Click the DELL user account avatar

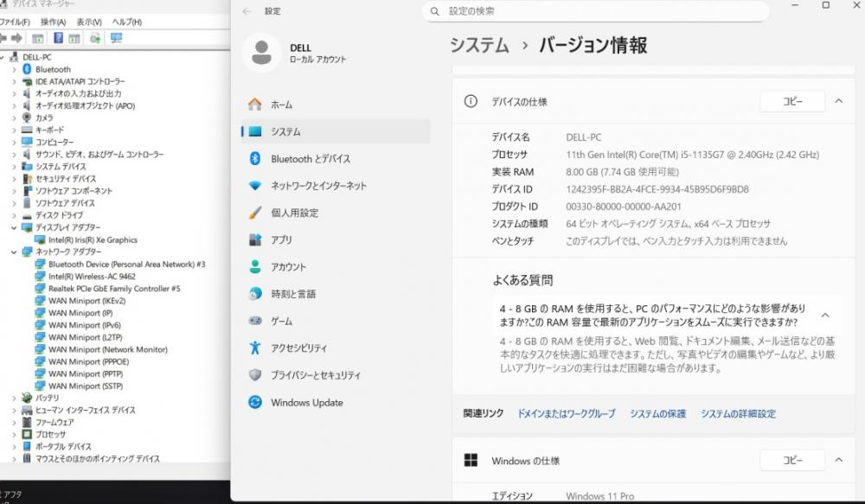click(x=261, y=53)
